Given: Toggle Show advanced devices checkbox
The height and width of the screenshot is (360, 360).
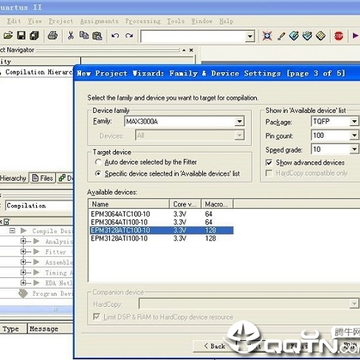Looking at the screenshot, I should pos(269,163).
